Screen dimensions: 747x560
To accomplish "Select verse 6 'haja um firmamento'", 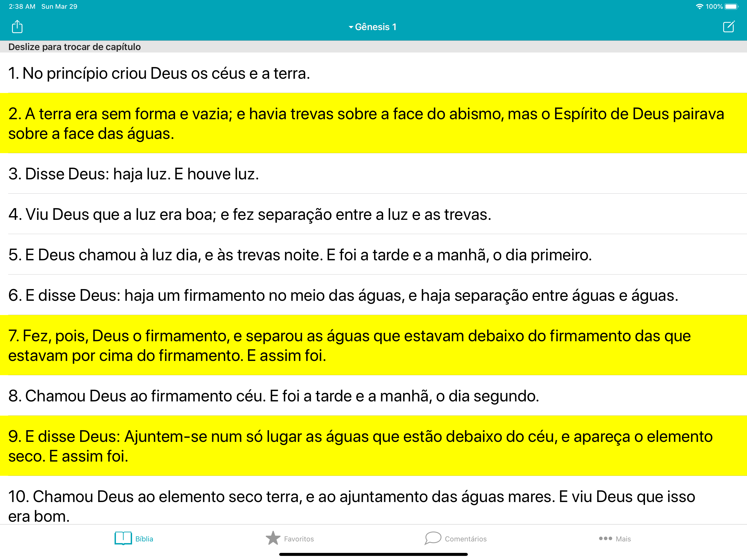I will pyautogui.click(x=373, y=295).
